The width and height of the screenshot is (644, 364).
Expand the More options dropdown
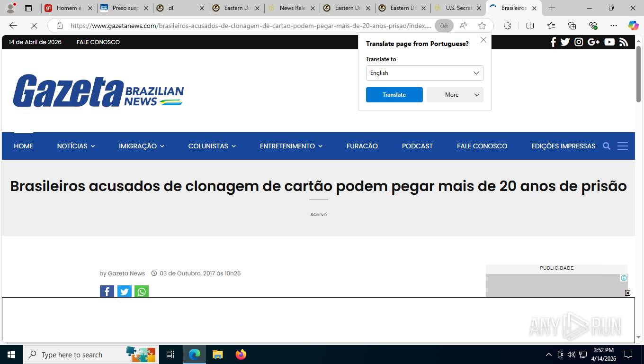click(x=455, y=95)
